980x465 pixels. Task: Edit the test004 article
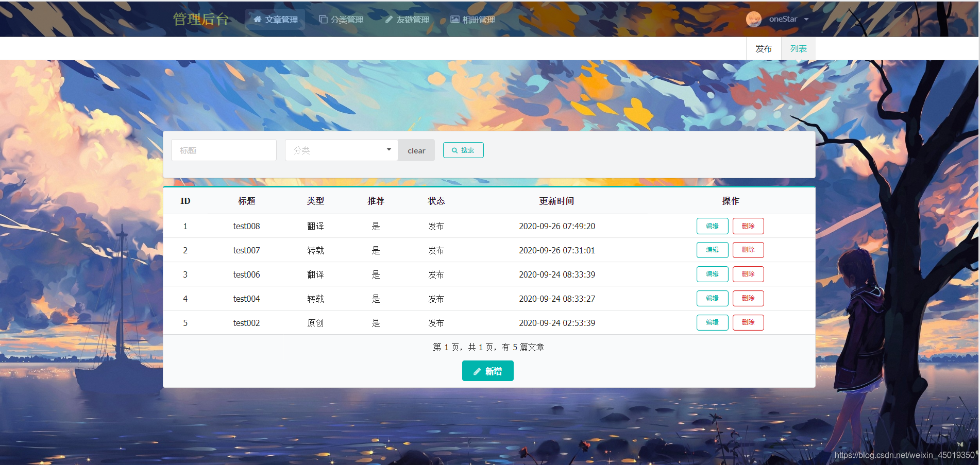coord(712,298)
